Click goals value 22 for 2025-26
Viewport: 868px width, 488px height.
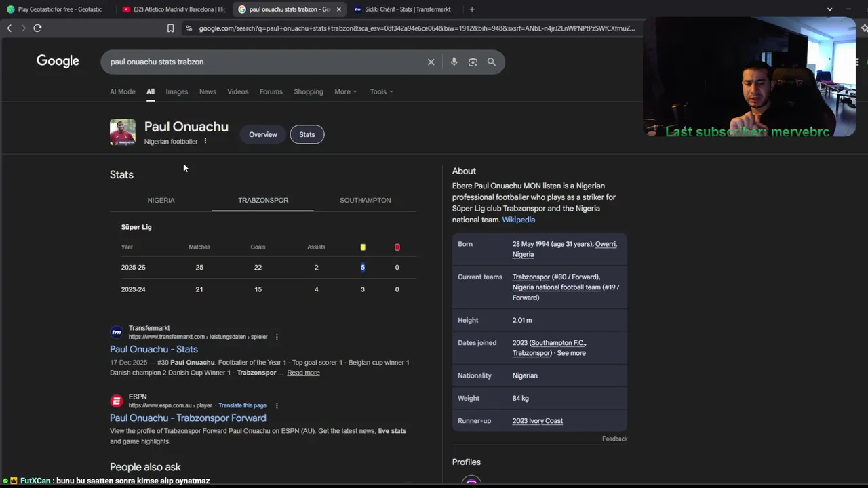tap(258, 267)
